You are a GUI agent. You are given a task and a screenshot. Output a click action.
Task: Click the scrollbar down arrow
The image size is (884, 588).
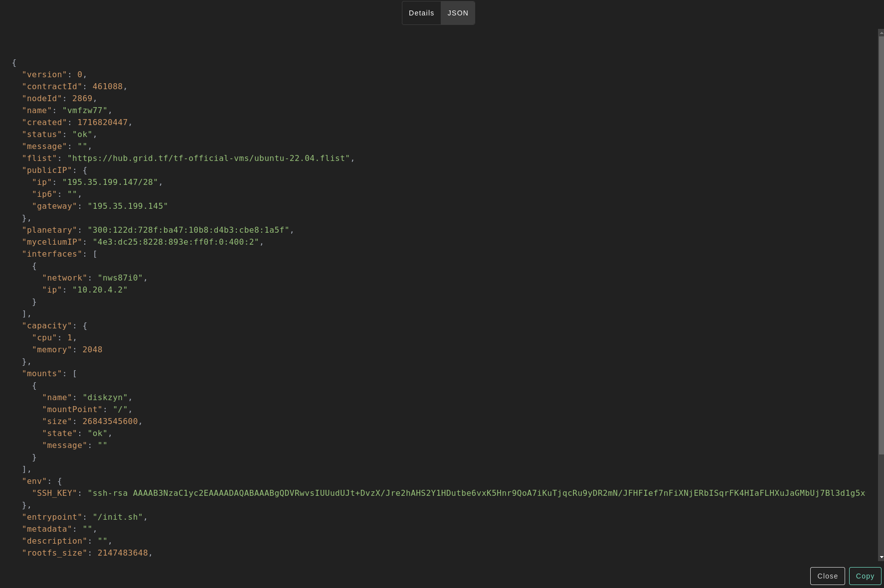(881, 557)
